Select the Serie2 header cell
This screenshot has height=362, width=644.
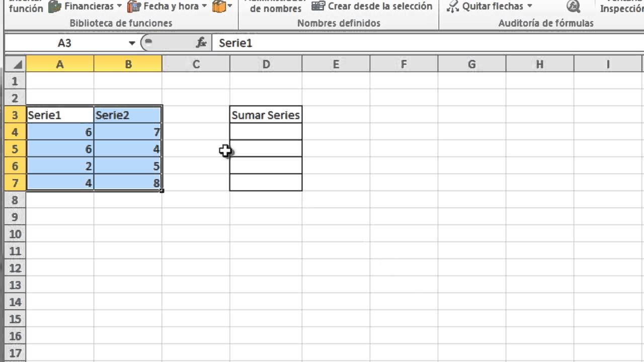[128, 115]
